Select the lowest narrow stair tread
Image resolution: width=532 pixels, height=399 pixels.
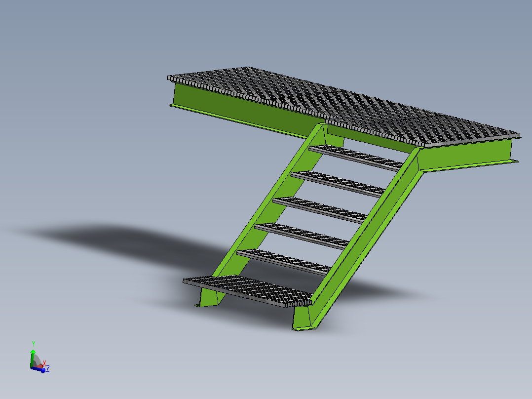pyautogui.click(x=284, y=261)
